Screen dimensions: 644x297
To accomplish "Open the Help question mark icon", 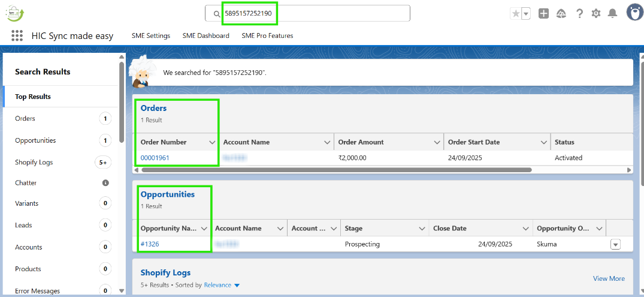I will [x=579, y=14].
